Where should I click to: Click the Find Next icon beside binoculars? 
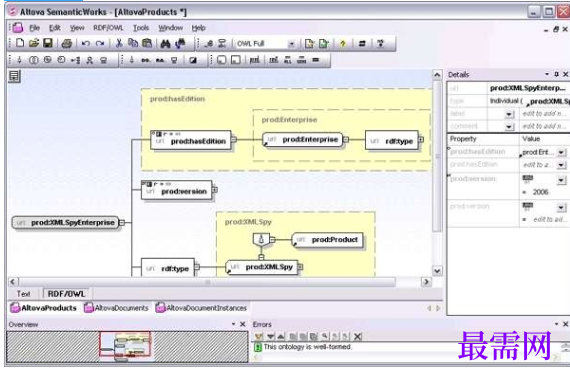point(180,44)
